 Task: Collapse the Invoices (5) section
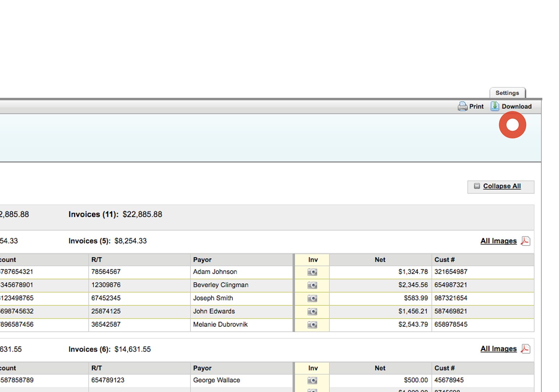pyautogui.click(x=88, y=241)
